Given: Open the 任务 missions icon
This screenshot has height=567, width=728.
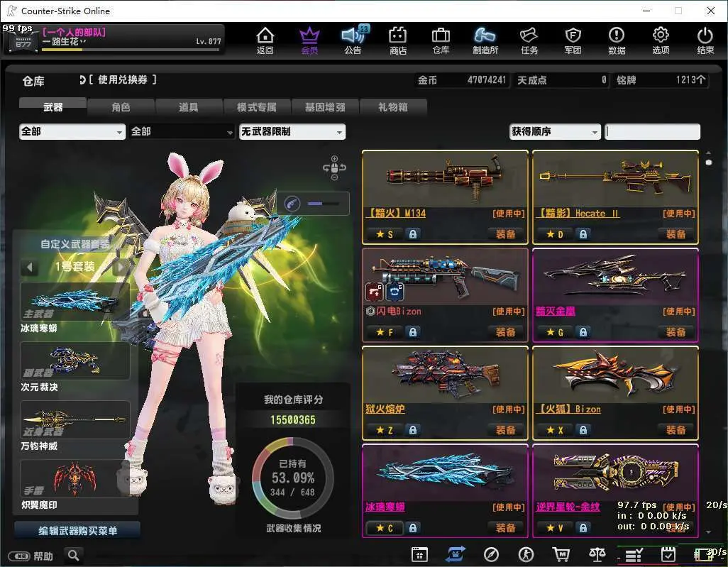Looking at the screenshot, I should click(529, 41).
